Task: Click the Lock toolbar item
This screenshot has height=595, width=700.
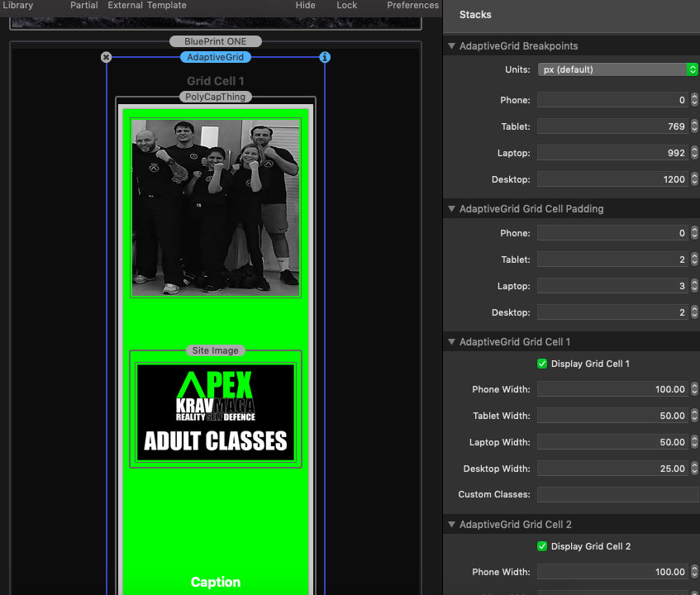Action: coord(347,5)
